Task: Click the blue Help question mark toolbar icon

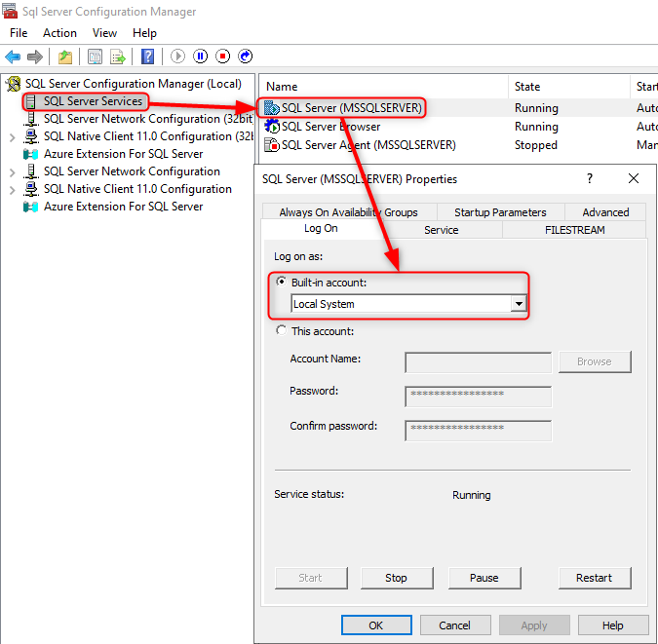Action: (x=147, y=57)
